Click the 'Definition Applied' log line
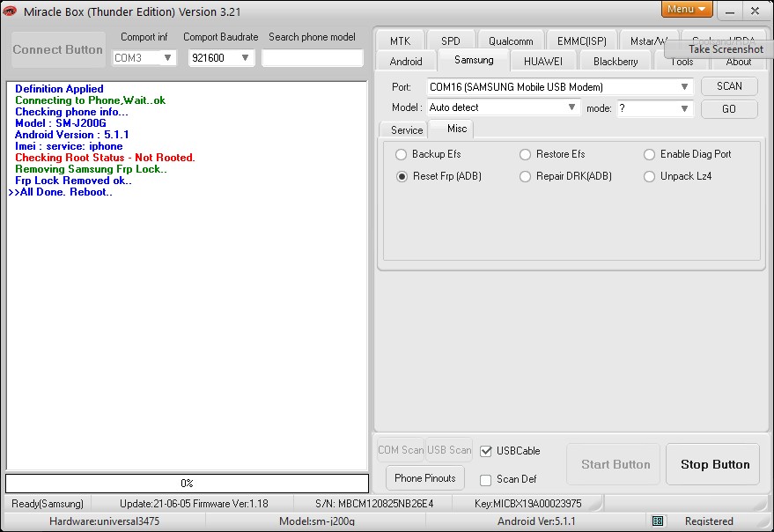774x532 pixels. 59,89
